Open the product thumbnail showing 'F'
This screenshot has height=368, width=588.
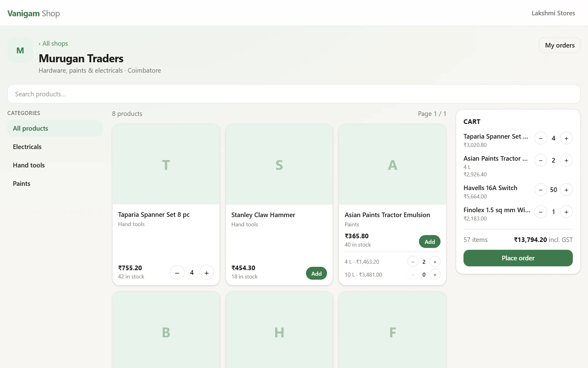tap(393, 330)
